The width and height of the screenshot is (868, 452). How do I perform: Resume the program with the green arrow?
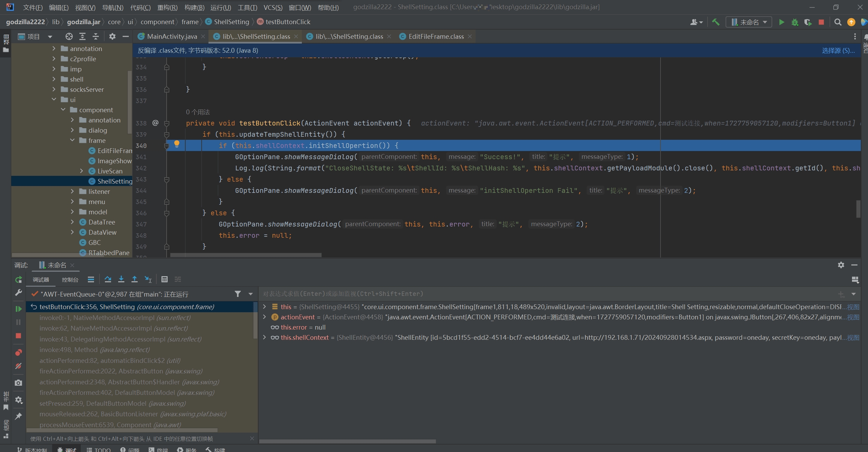[x=18, y=309]
